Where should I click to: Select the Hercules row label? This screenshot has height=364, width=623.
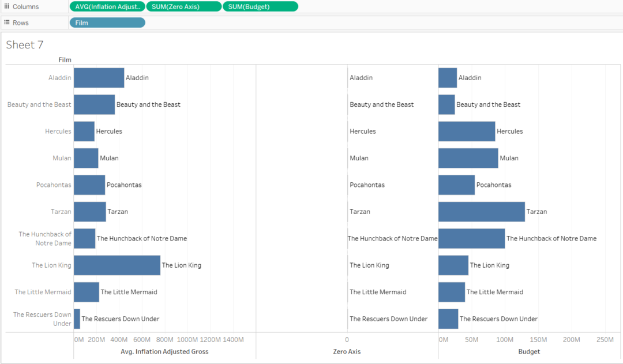[x=58, y=131]
